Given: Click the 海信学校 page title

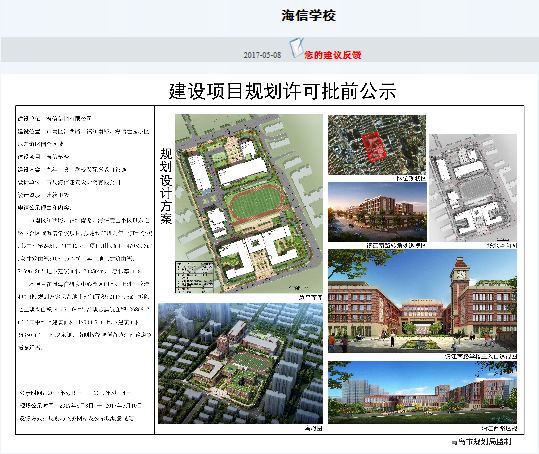Looking at the screenshot, I should tap(309, 15).
